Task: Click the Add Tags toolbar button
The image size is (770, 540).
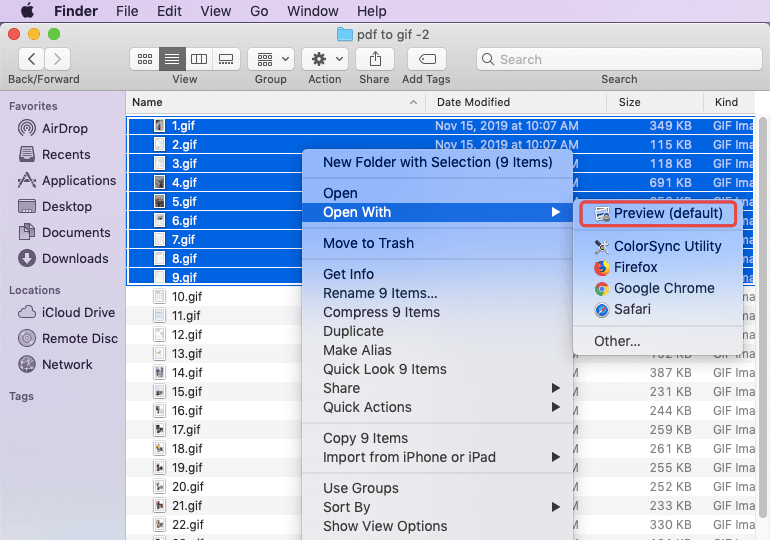Action: point(426,59)
